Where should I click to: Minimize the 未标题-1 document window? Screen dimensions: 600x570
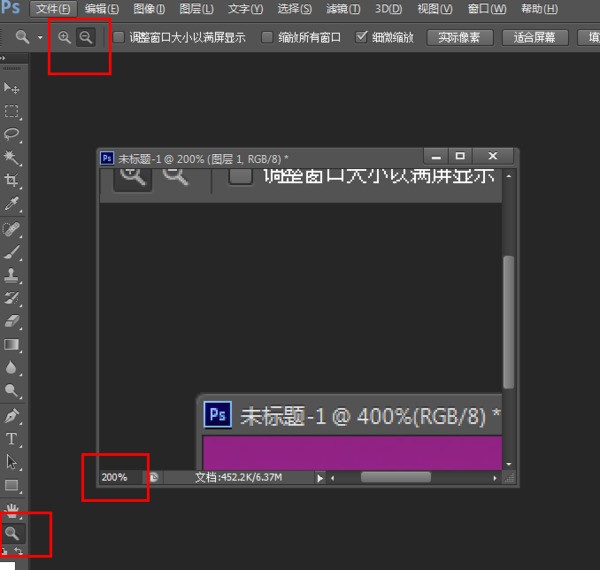click(436, 156)
